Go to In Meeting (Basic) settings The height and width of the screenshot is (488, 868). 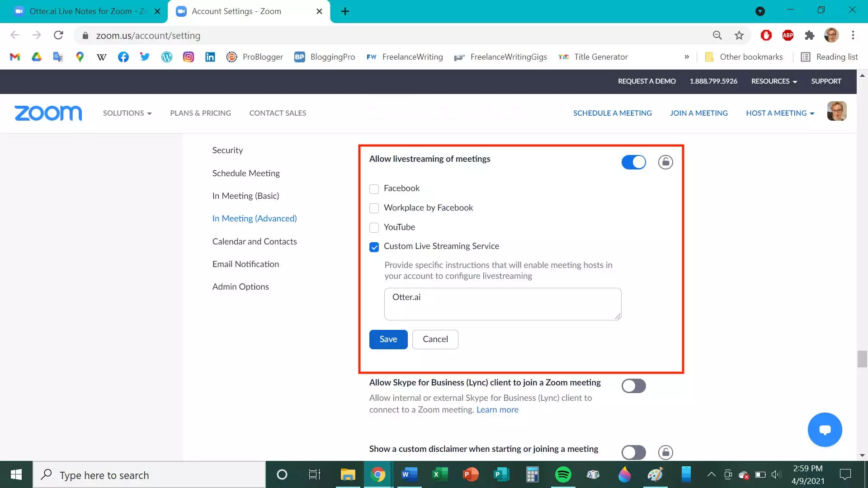click(x=245, y=196)
